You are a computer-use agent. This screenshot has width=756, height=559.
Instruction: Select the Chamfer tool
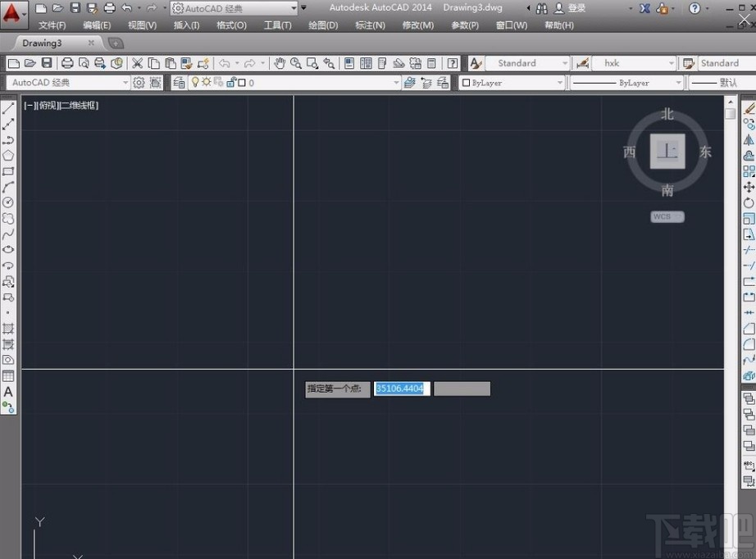[749, 329]
